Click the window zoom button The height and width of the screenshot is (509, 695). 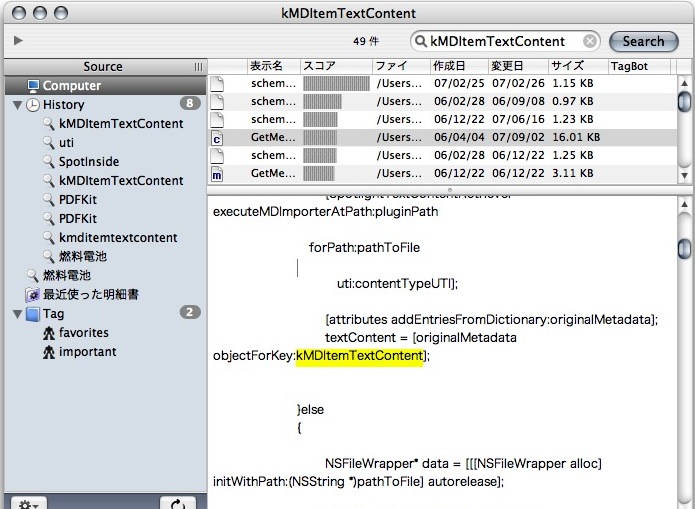click(x=61, y=13)
